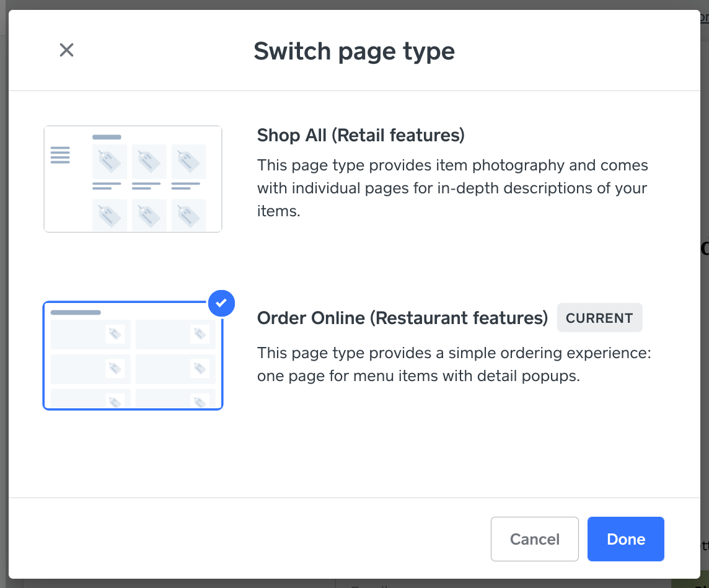Viewport: 709px width, 588px height.
Task: Click the CURRENT status badge
Action: click(599, 318)
